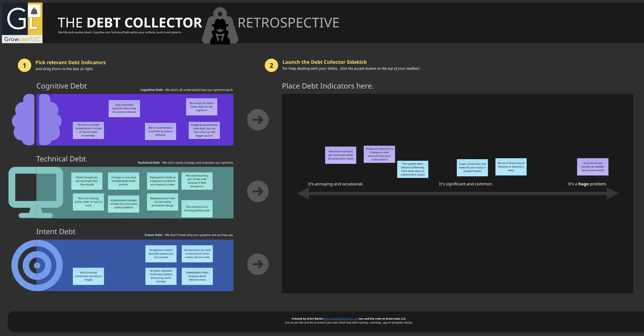Viewport: 644px width, 336px height.
Task: Click 'and drag them to the box at right.' text
Action: coord(65,69)
